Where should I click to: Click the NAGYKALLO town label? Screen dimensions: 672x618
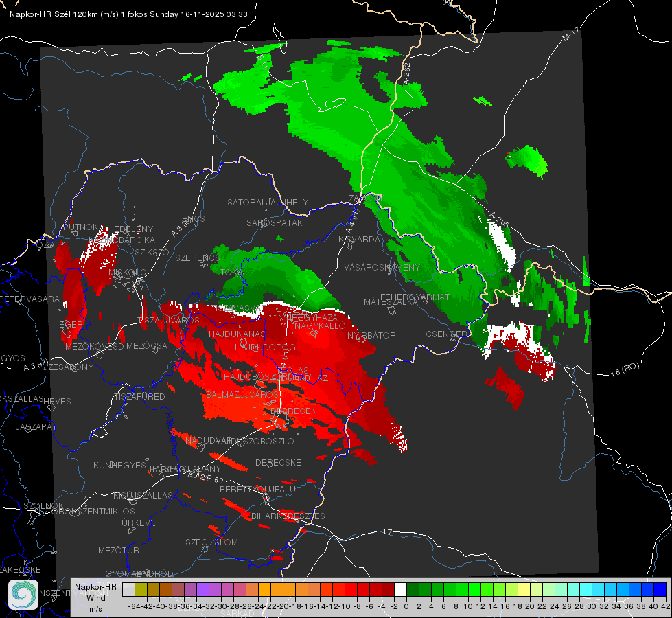click(320, 326)
